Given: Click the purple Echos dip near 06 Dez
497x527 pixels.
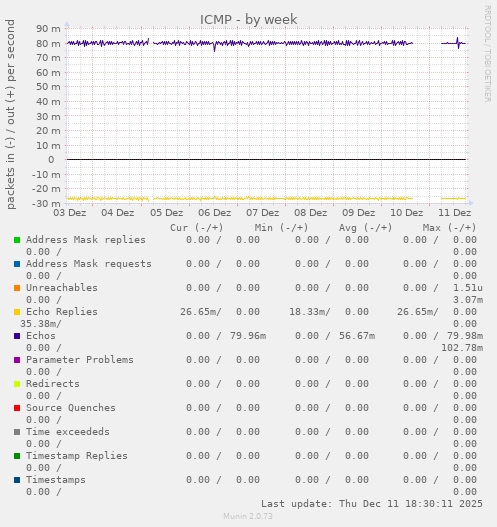Looking at the screenshot, I should click(x=215, y=47).
